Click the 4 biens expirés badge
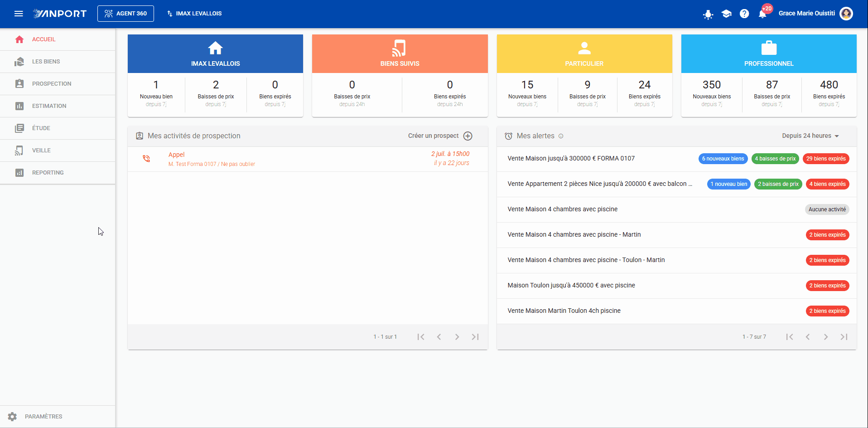 [828, 184]
